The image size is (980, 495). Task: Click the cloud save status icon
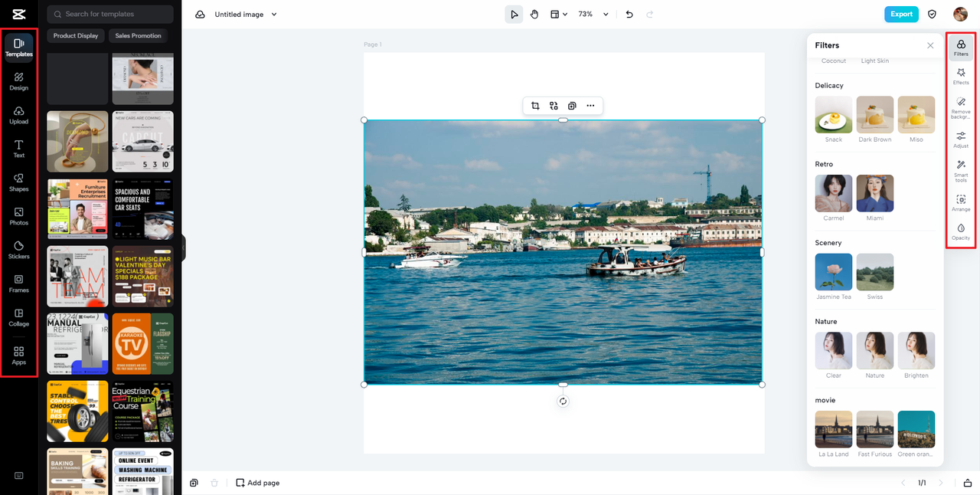pyautogui.click(x=200, y=14)
